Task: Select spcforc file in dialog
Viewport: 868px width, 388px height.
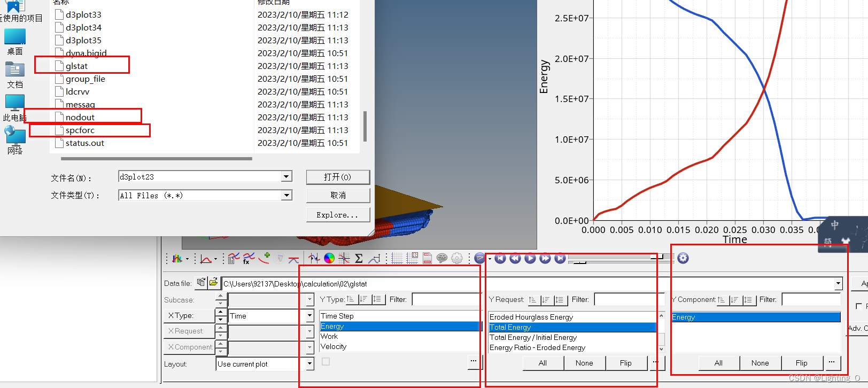Action: pyautogui.click(x=80, y=130)
